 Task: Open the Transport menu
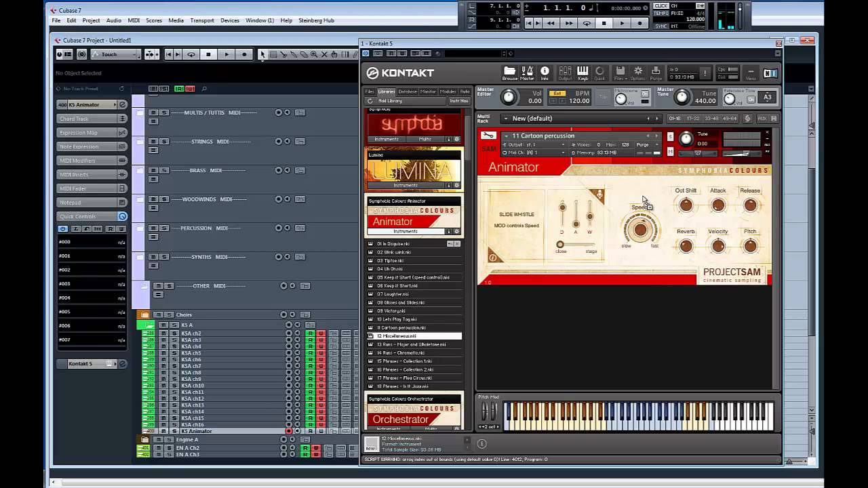(x=202, y=20)
